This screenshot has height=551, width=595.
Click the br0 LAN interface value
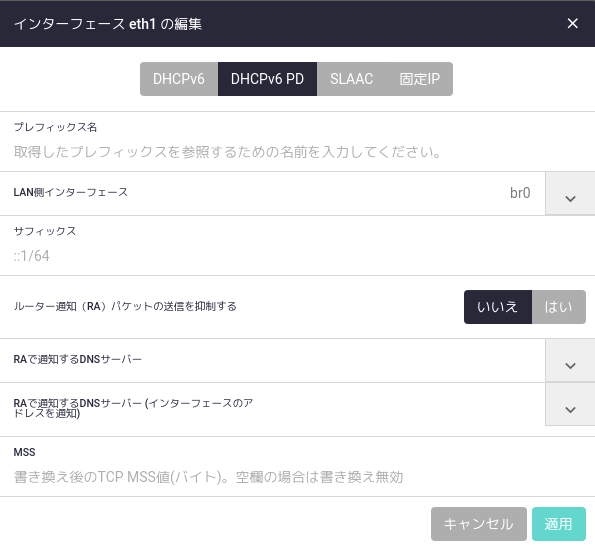pyautogui.click(x=520, y=193)
